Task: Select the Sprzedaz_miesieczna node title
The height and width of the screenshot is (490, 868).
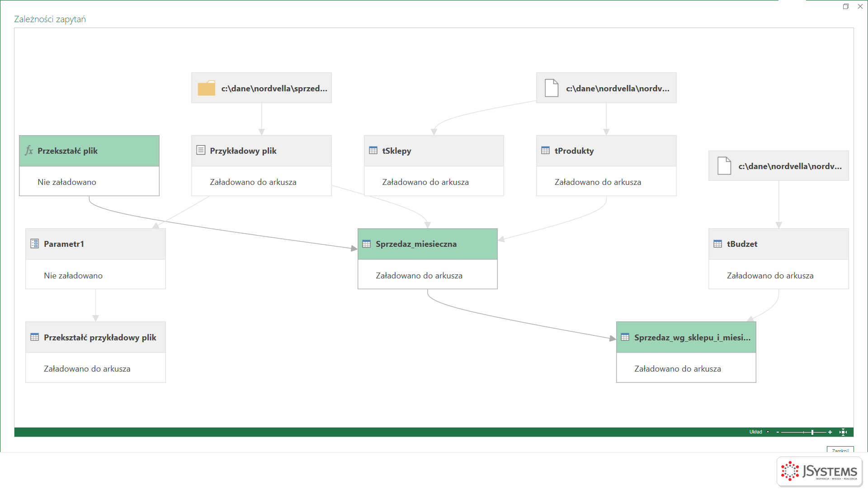Action: click(x=416, y=244)
